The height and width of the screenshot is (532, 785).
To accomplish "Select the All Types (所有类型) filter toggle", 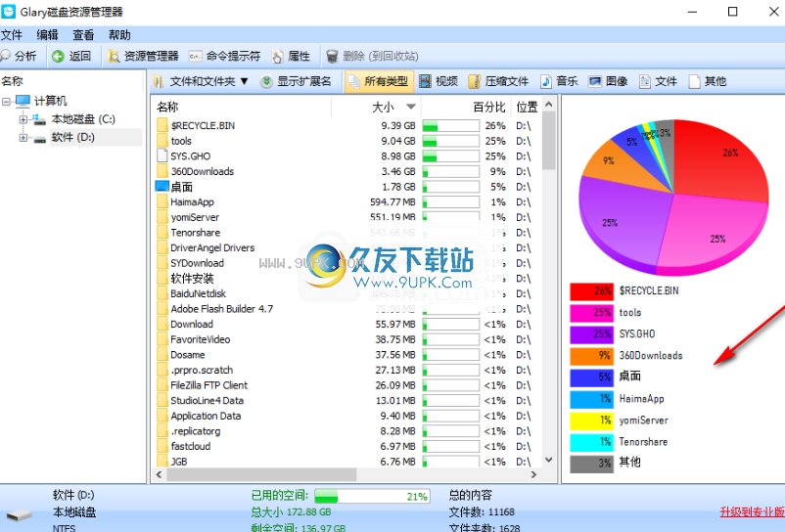I will click(379, 81).
